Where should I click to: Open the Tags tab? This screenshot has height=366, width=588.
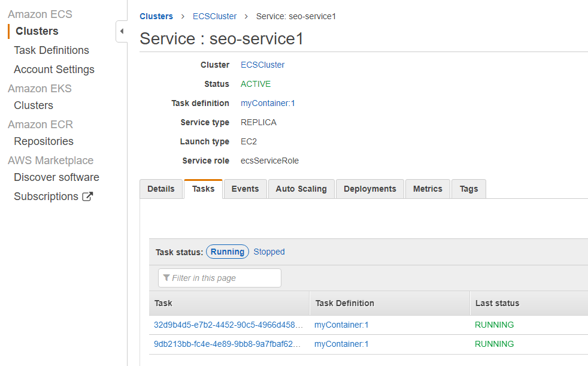pos(469,189)
